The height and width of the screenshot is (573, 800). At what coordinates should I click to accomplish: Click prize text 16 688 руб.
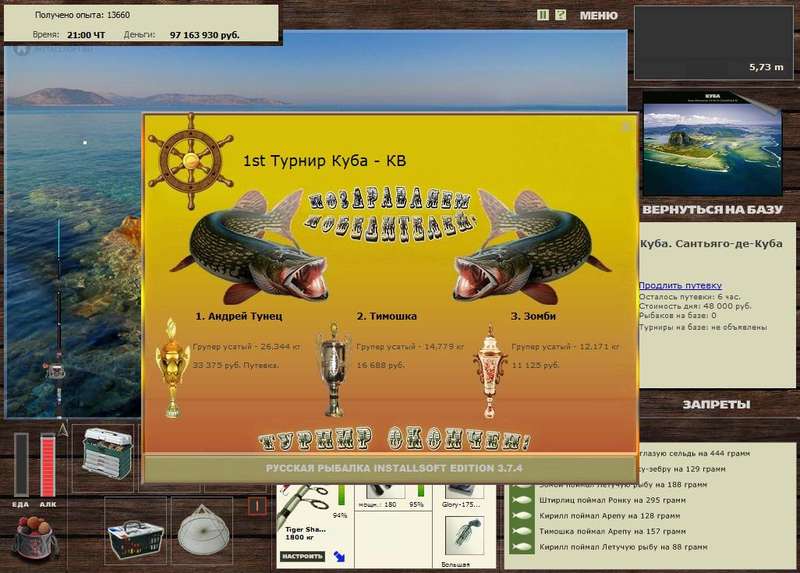[381, 365]
